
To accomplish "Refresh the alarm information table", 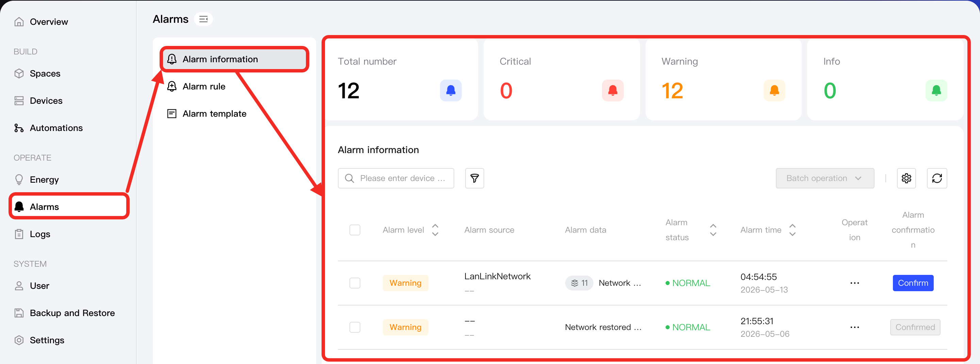I will [937, 178].
